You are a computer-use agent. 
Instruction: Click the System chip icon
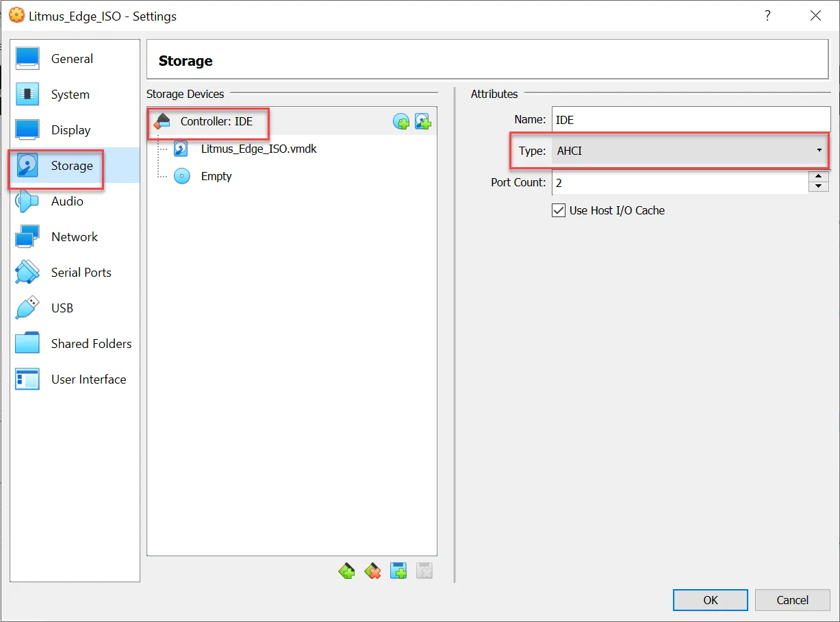coord(27,95)
